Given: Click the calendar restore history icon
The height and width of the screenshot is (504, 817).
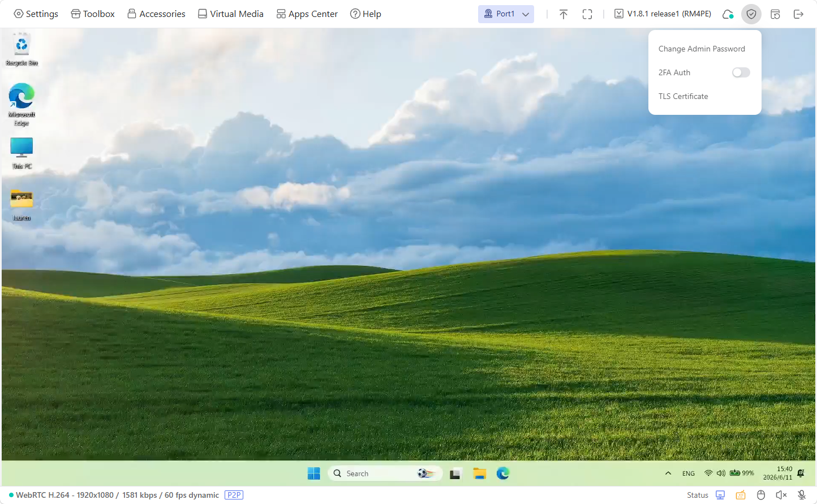Looking at the screenshot, I should click(775, 14).
